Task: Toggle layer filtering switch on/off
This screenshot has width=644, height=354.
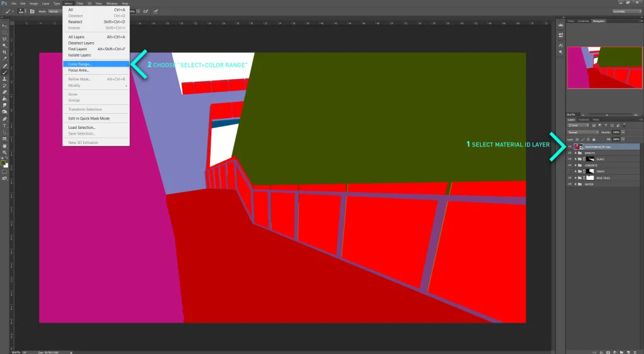Action: (624, 125)
